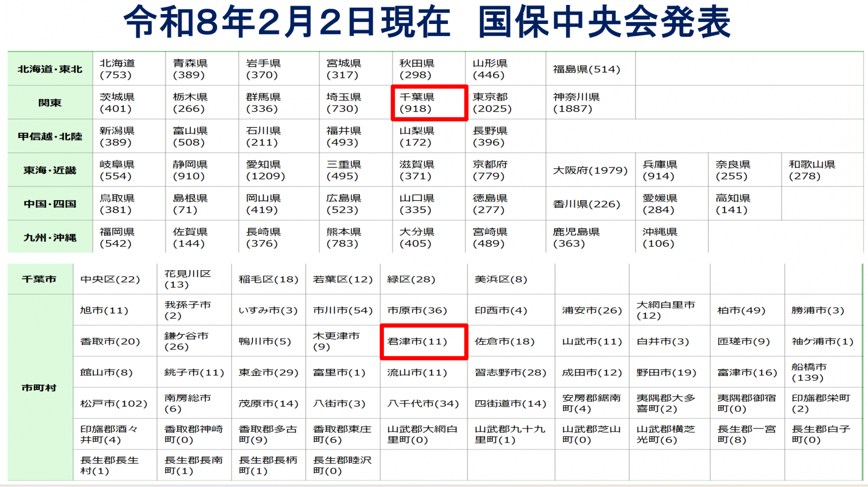This screenshot has height=487, width=868.
Task: Click the 千葉市 row header
Action: 40,279
